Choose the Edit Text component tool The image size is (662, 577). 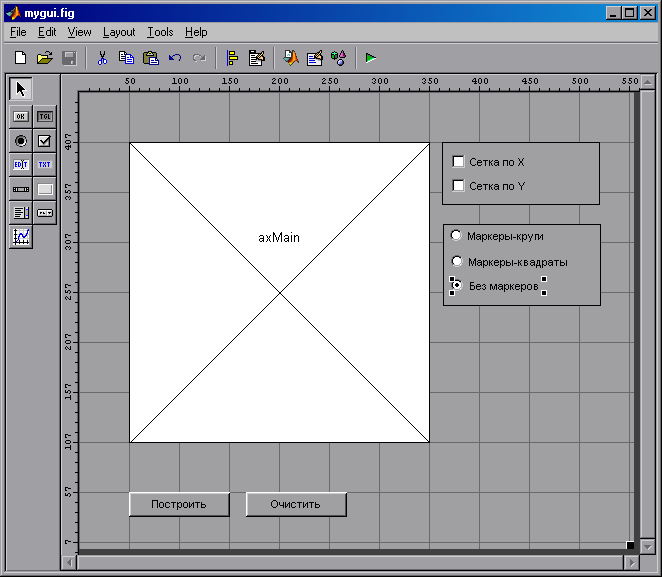[21, 164]
